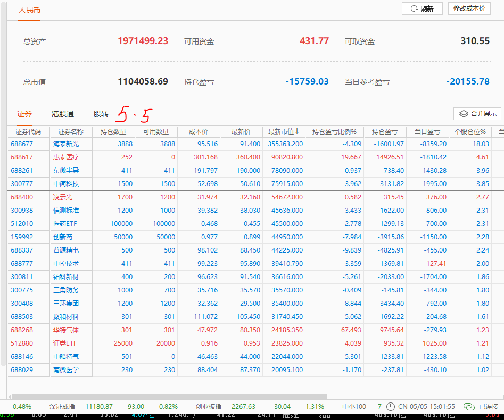Click 创新药 name cell
Viewport: 504px width, 420px height.
click(x=63, y=237)
